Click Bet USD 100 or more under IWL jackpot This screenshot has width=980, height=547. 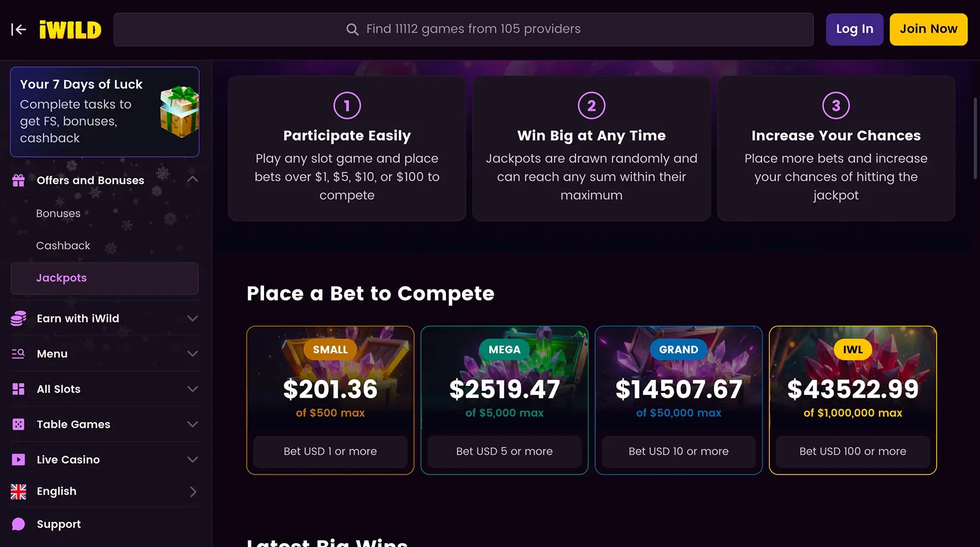852,451
